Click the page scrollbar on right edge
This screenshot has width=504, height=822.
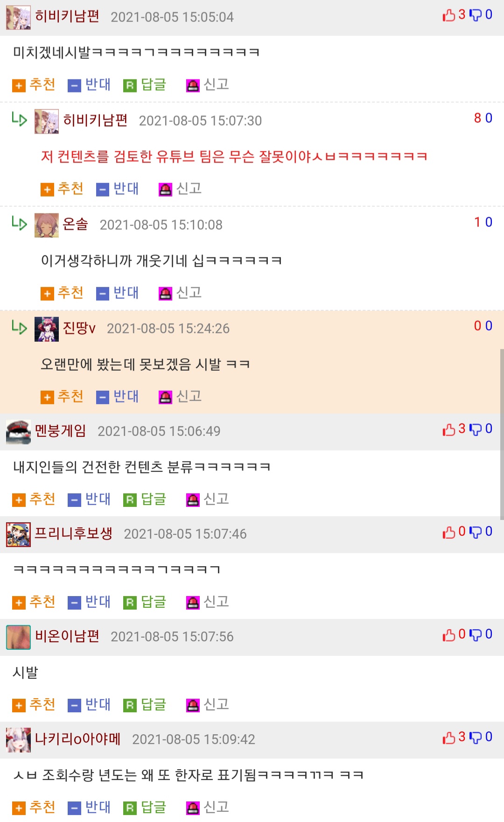point(502,434)
